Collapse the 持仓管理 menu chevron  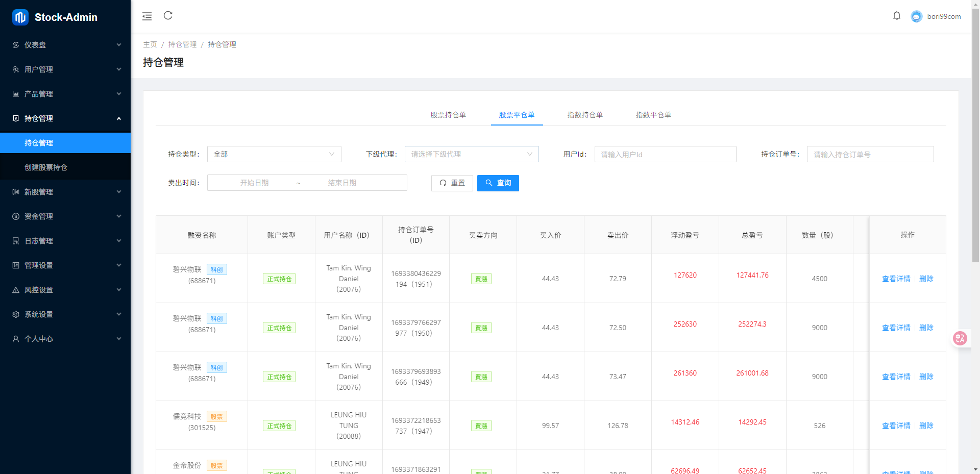coord(119,118)
